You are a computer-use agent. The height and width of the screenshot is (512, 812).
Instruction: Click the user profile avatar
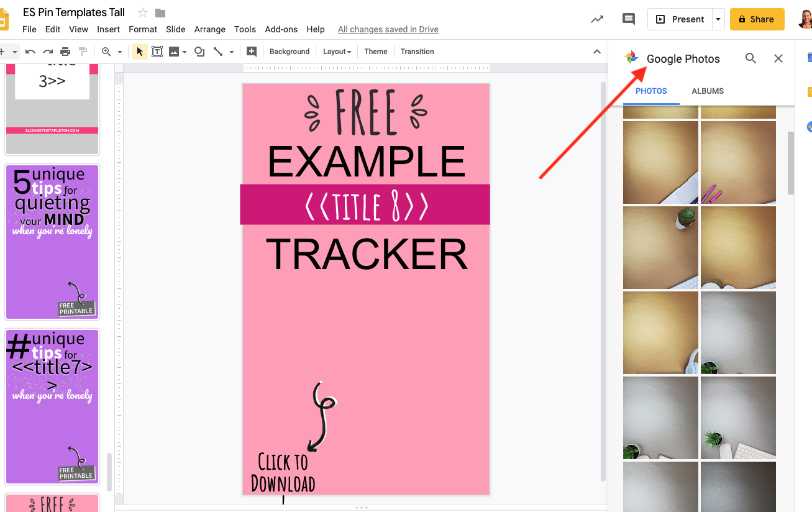805,19
